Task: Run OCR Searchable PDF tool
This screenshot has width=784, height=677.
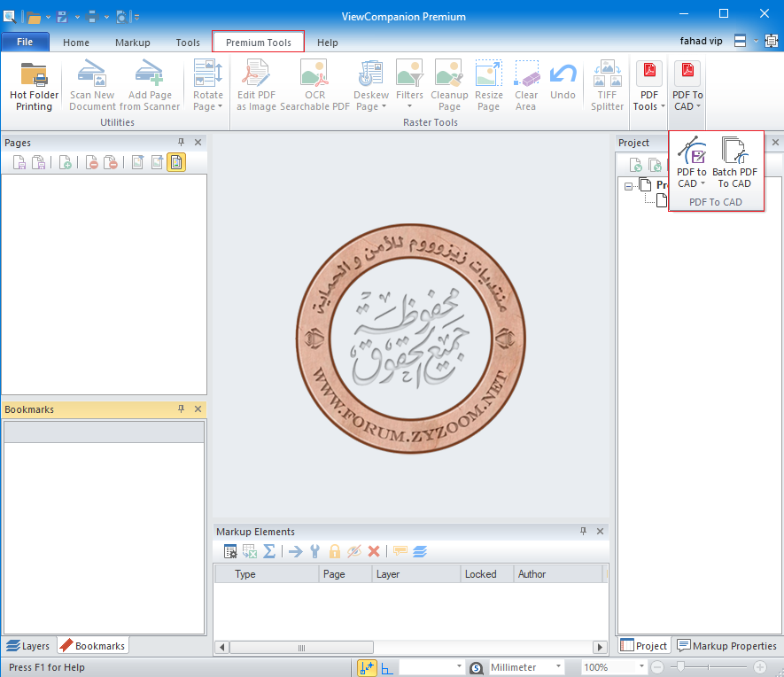Action: point(314,85)
